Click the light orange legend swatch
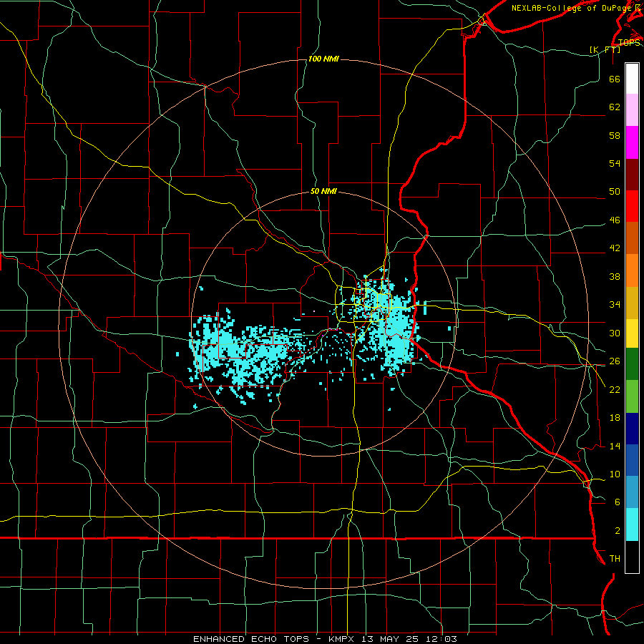This screenshot has width=644, height=644. coord(632,270)
